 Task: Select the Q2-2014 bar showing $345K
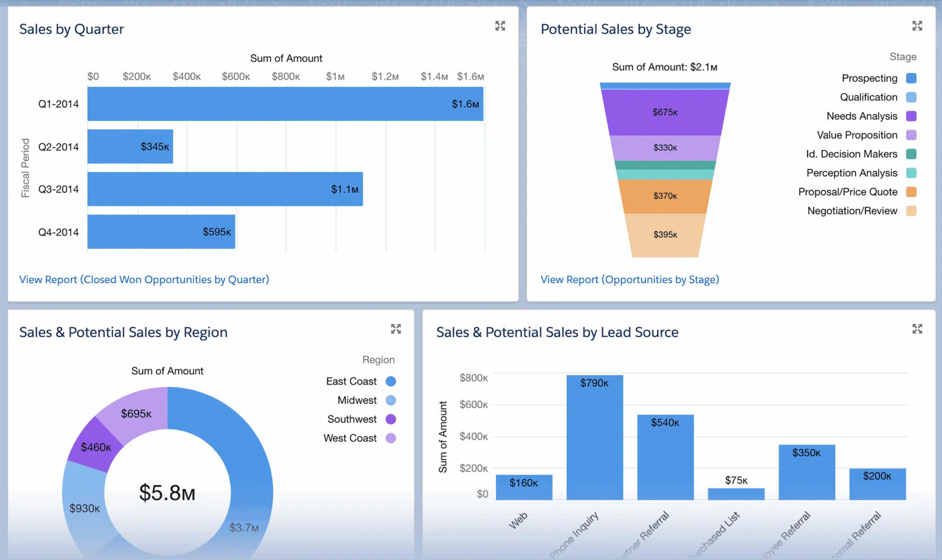(130, 146)
